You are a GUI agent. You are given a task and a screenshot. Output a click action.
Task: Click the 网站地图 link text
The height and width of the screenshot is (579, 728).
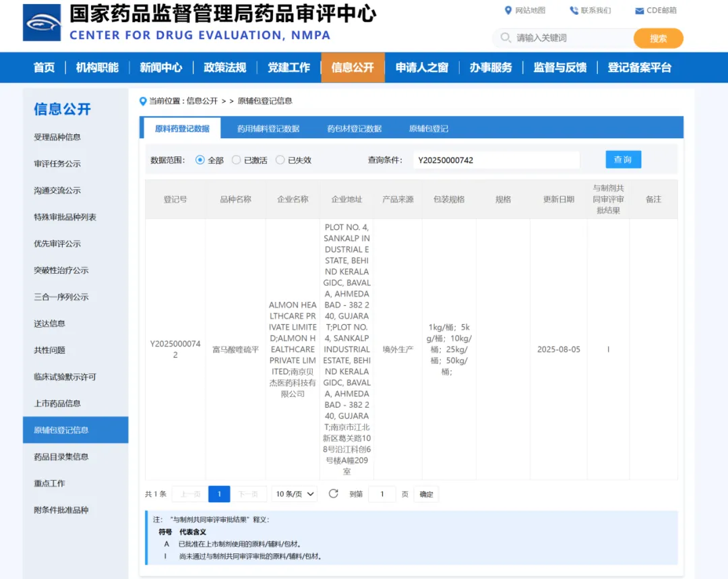pos(530,10)
